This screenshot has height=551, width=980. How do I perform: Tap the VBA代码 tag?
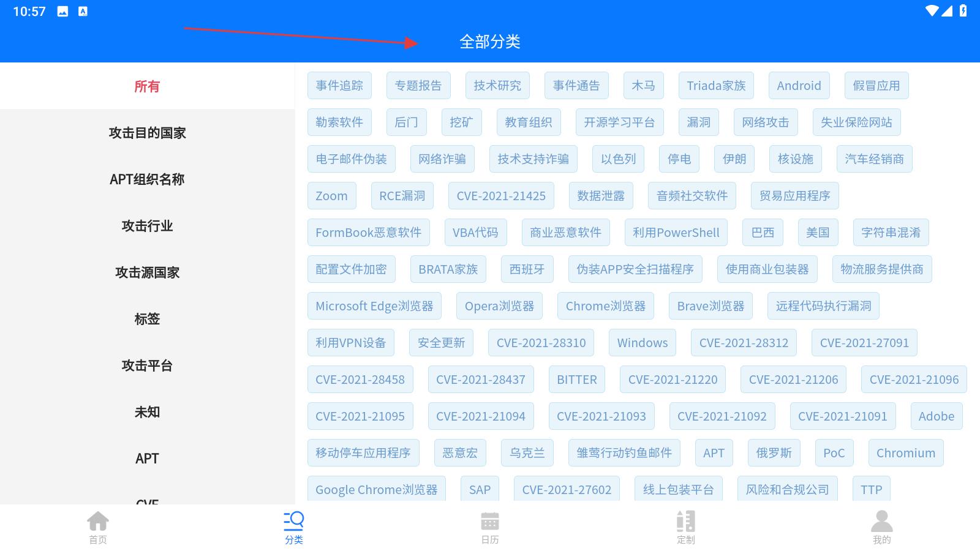(x=475, y=233)
